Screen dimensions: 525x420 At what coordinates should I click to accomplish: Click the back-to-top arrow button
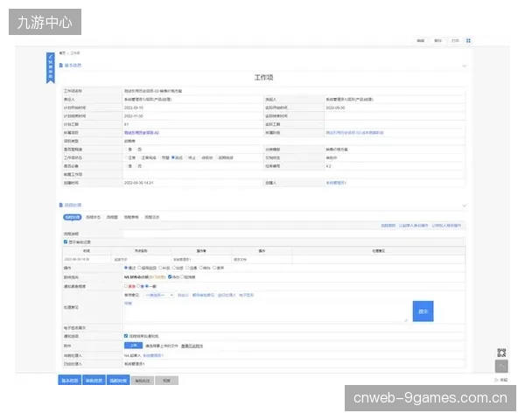(x=501, y=366)
